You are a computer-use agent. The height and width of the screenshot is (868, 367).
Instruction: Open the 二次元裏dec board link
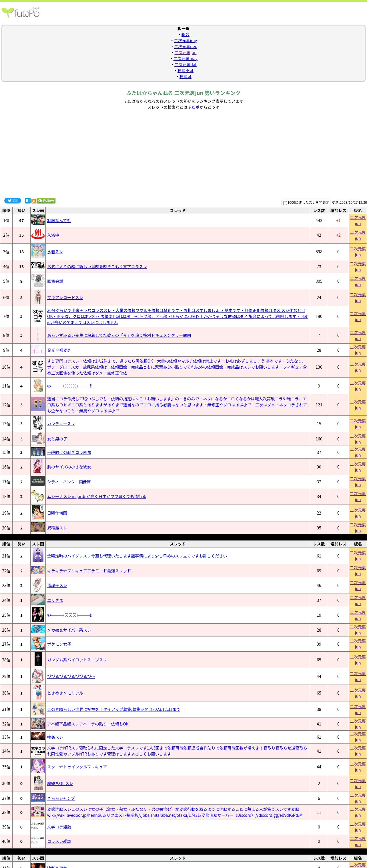pyautogui.click(x=185, y=46)
